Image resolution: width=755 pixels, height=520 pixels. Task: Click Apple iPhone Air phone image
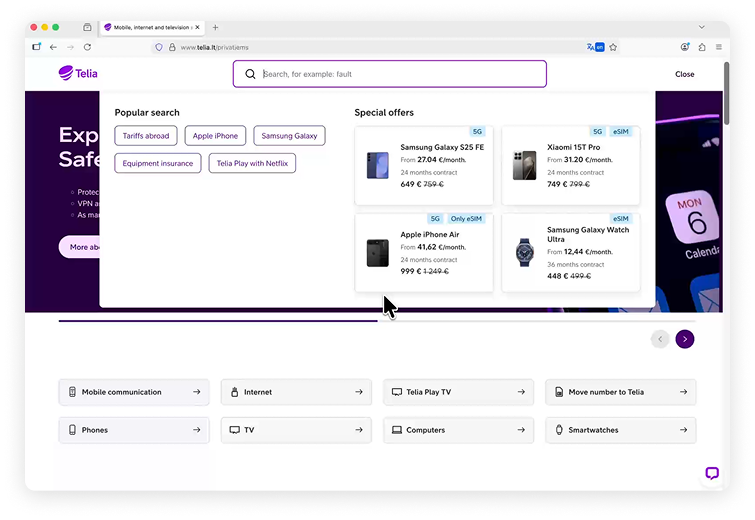pyautogui.click(x=378, y=253)
